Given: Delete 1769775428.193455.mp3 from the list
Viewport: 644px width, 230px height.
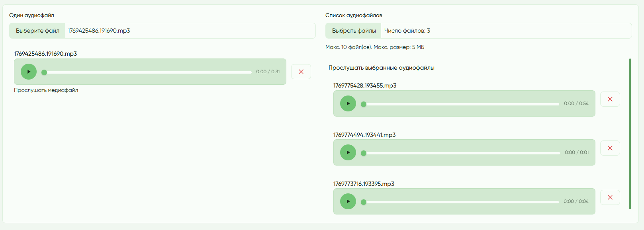Looking at the screenshot, I should (x=610, y=99).
